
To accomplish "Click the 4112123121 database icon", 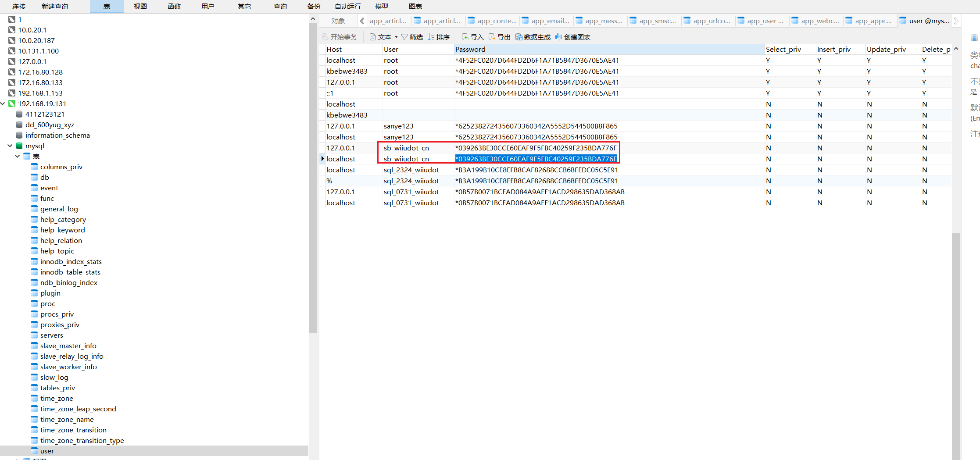I will point(19,114).
